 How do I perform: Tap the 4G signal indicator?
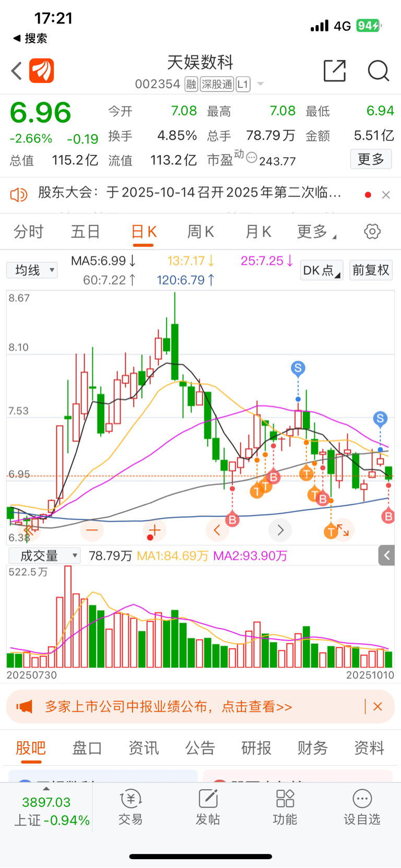tap(343, 26)
